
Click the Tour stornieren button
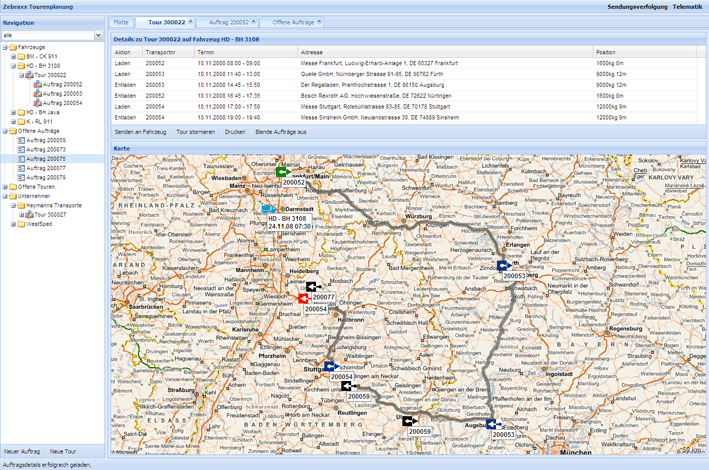click(x=195, y=131)
